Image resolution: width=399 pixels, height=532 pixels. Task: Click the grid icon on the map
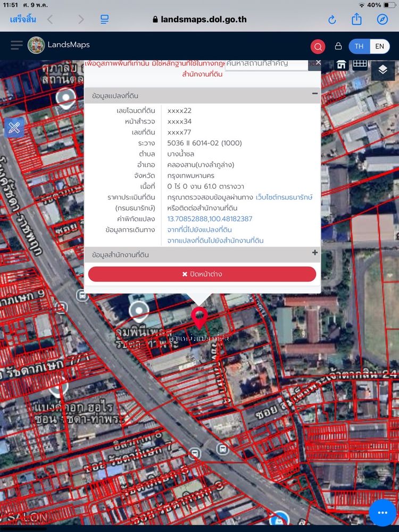(x=360, y=64)
